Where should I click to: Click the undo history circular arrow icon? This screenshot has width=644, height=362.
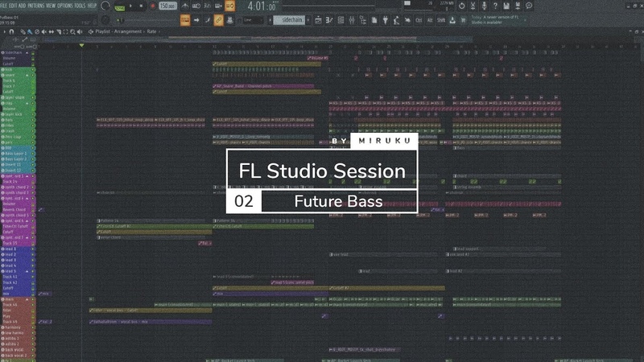click(461, 6)
